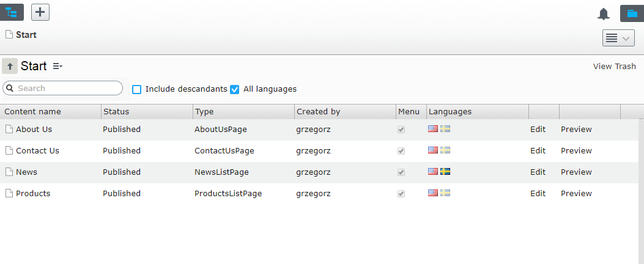Click the Swedish flag in News row
Image resolution: width=644 pixels, height=264 pixels.
[445, 172]
